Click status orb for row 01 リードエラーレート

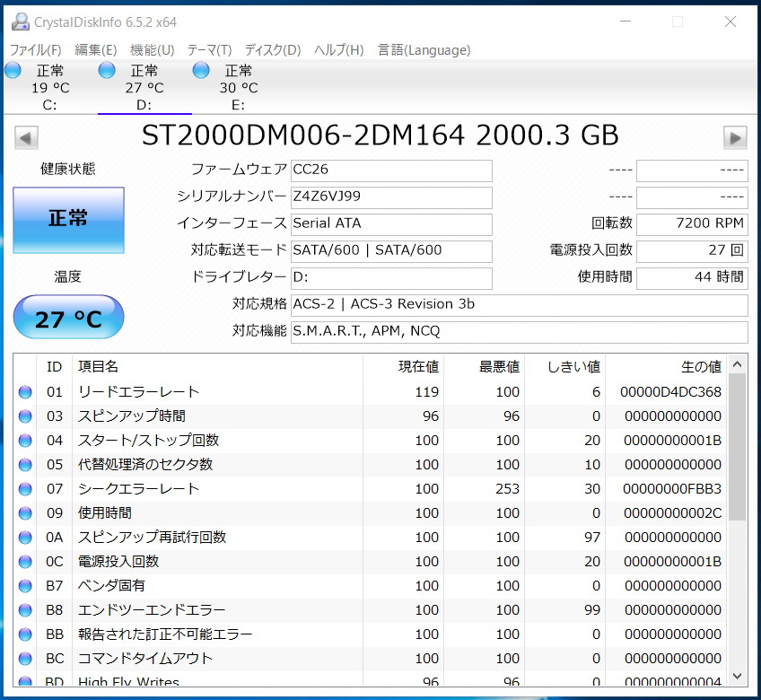coord(25,392)
